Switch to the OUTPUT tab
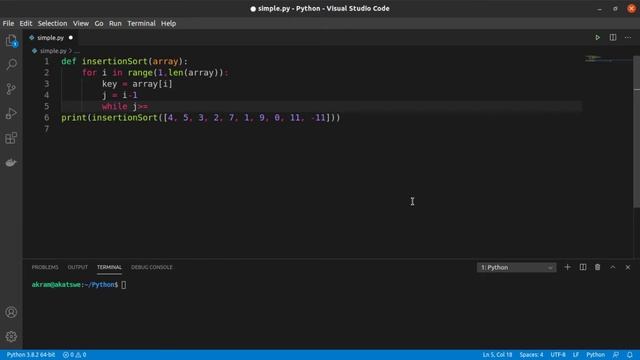The height and width of the screenshot is (360, 640). click(x=78, y=267)
